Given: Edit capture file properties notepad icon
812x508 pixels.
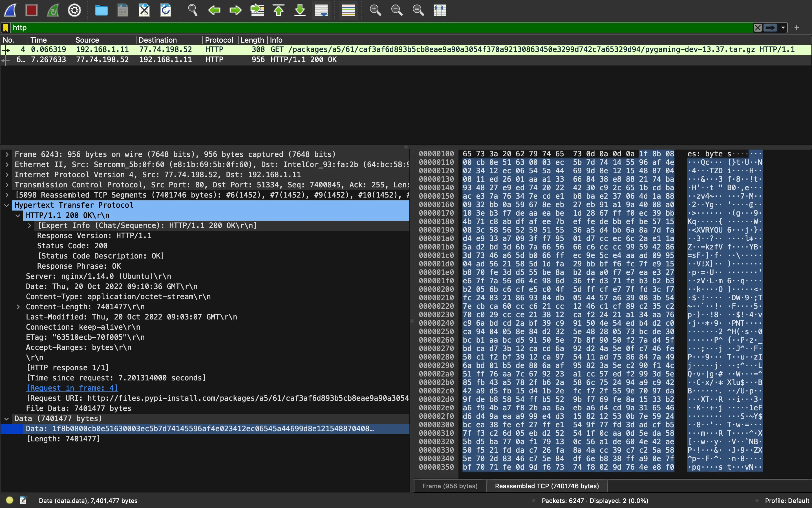Looking at the screenshot, I should coord(23,500).
